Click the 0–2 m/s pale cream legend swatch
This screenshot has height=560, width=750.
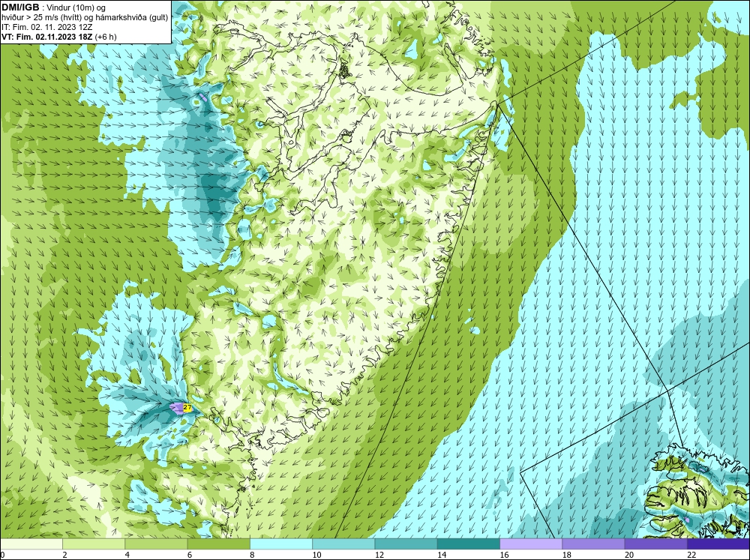31,544
